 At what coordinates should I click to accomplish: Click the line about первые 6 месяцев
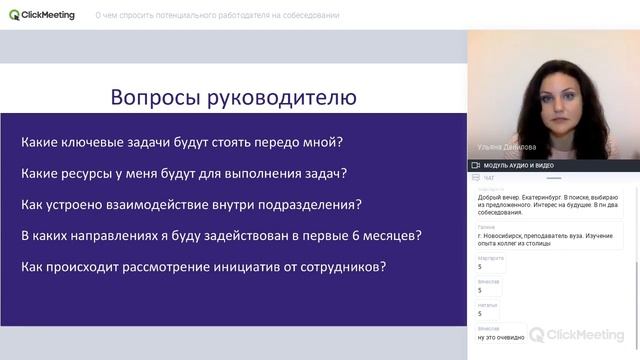pos(221,236)
